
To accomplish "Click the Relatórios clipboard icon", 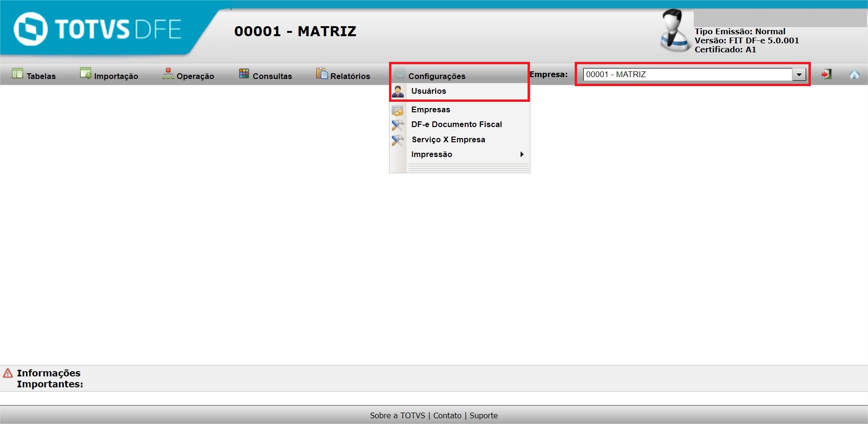I will 322,73.
